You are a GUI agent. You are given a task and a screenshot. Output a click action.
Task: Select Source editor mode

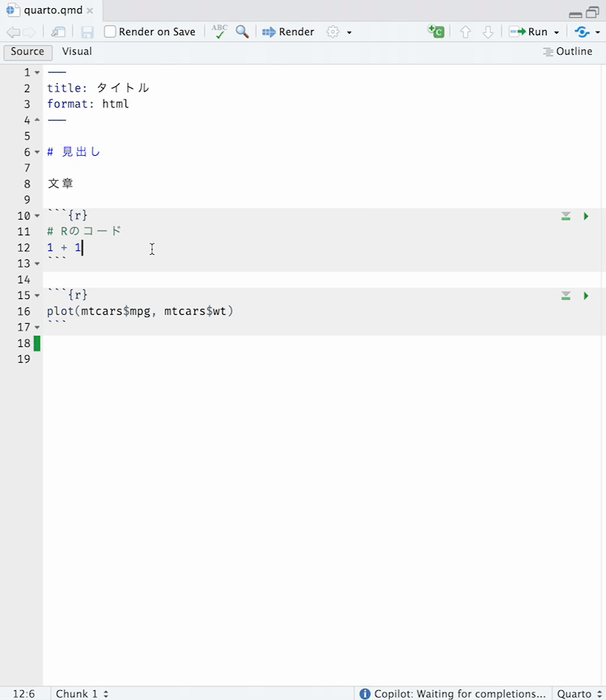point(28,52)
